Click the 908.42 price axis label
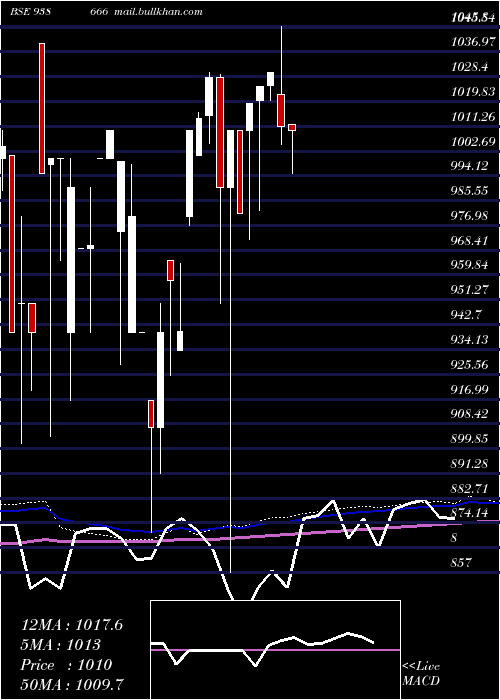This screenshot has width=500, height=700. tap(469, 414)
